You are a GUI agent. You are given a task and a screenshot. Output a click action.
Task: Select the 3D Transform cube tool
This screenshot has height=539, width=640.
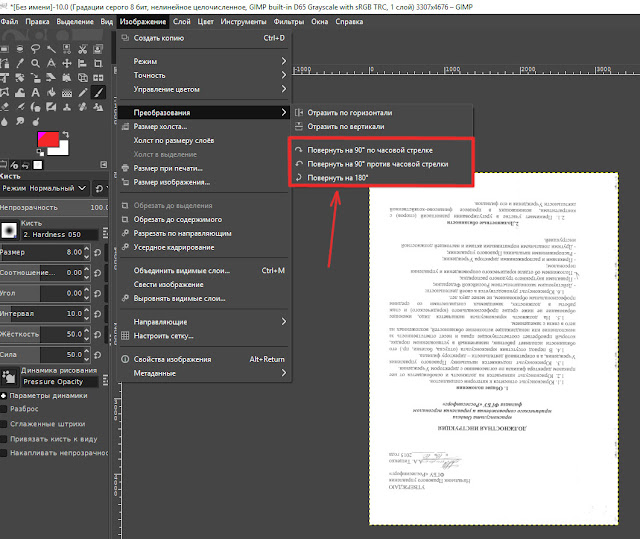tap(82, 78)
